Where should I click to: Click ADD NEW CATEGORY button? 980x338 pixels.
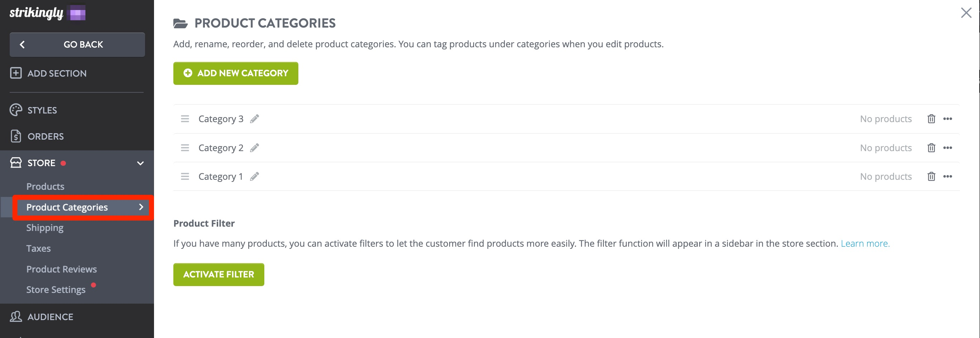(x=235, y=73)
